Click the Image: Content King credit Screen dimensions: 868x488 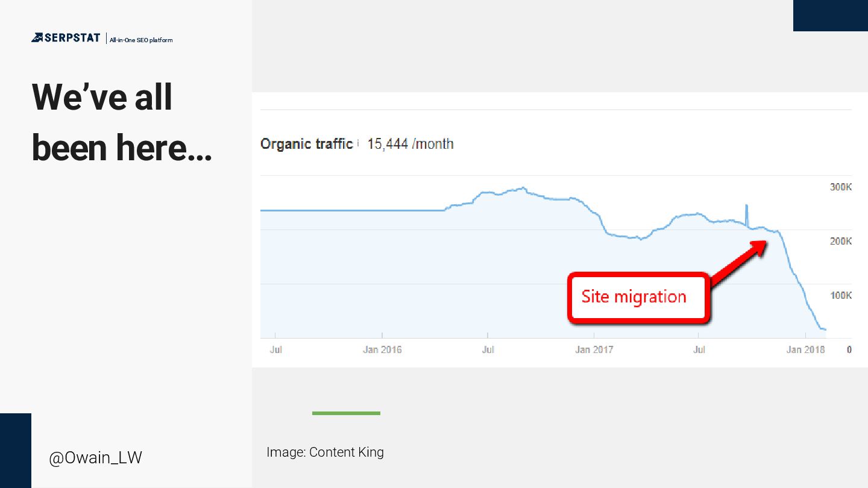pos(325,452)
